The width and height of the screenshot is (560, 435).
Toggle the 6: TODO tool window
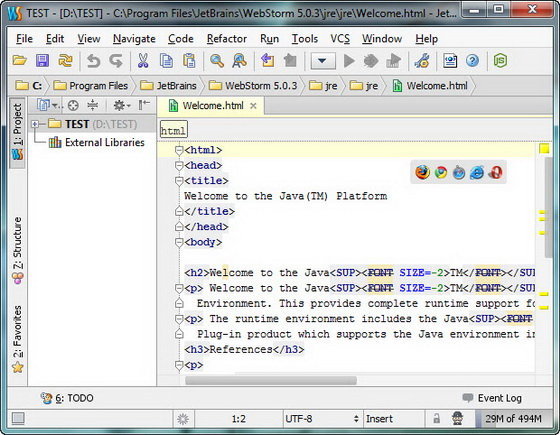coord(67,398)
